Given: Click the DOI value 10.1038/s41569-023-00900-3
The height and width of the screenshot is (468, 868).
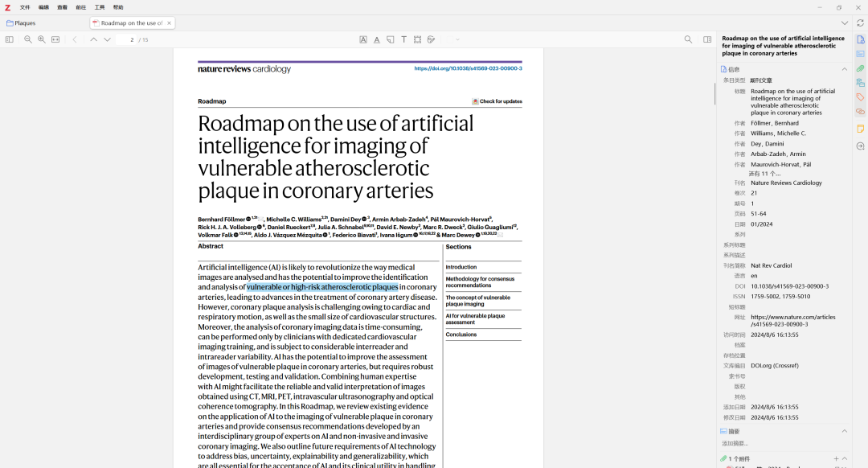Looking at the screenshot, I should pyautogui.click(x=789, y=286).
